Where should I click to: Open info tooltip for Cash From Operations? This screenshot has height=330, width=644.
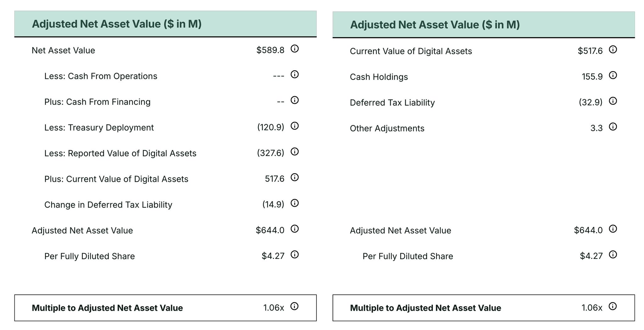[294, 75]
